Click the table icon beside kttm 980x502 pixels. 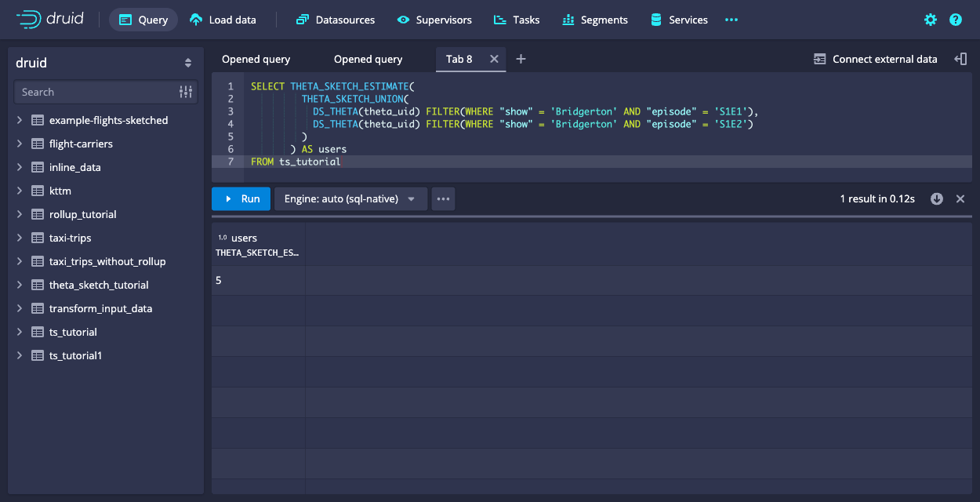pyautogui.click(x=37, y=191)
